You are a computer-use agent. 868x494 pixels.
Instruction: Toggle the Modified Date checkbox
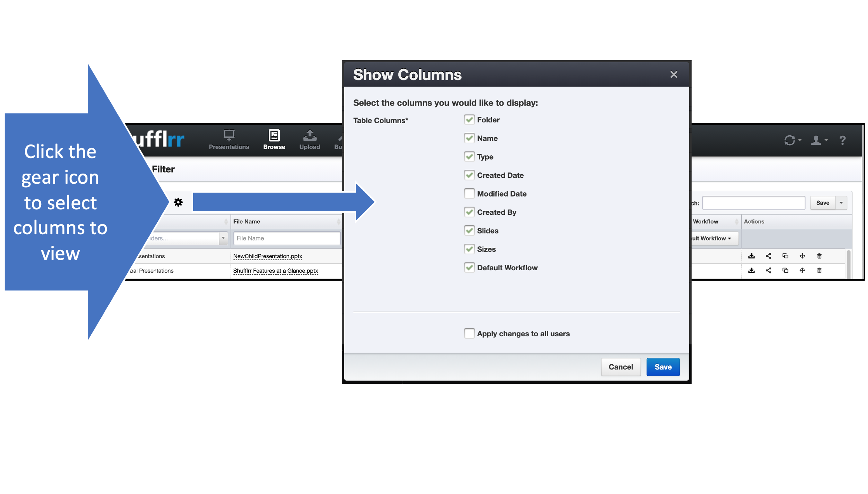pyautogui.click(x=469, y=194)
